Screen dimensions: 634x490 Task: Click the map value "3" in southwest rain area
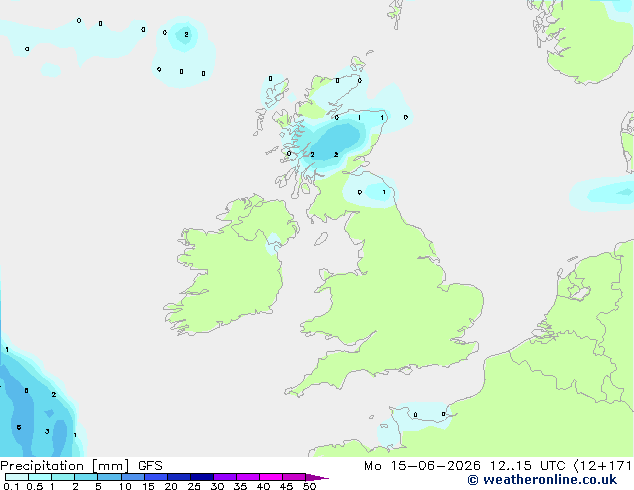[x=47, y=431]
